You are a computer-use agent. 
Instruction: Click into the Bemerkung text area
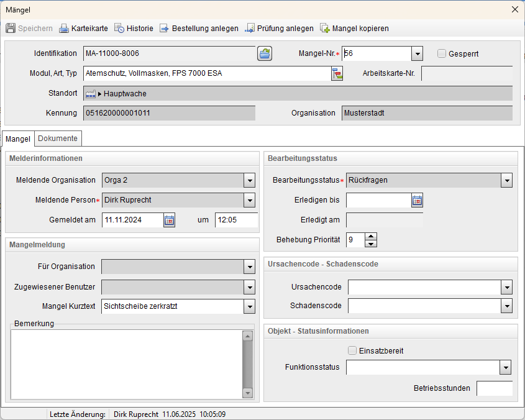(x=126, y=363)
